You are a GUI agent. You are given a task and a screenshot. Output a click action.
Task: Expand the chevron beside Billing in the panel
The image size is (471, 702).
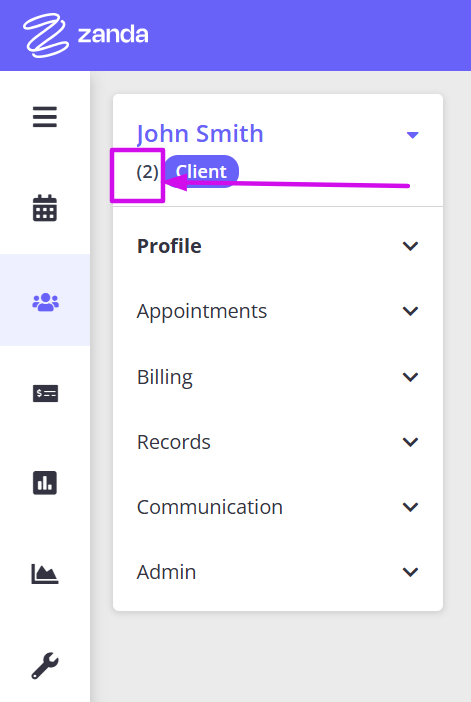pos(410,377)
